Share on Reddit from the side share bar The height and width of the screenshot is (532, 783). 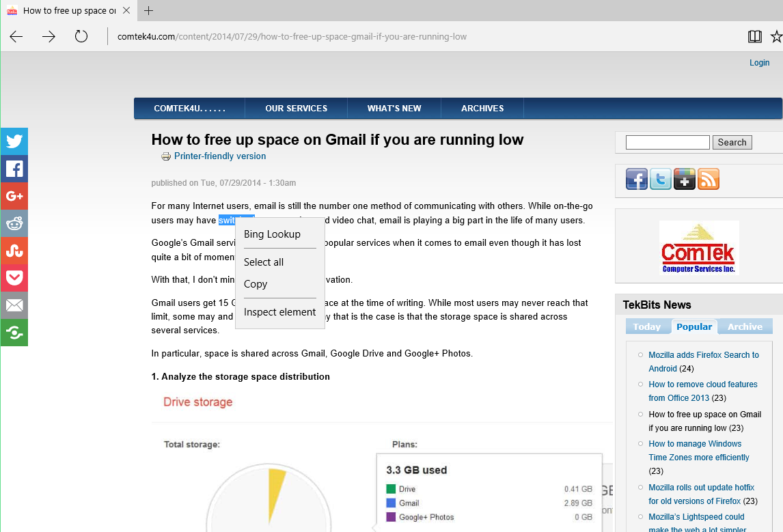(x=14, y=223)
